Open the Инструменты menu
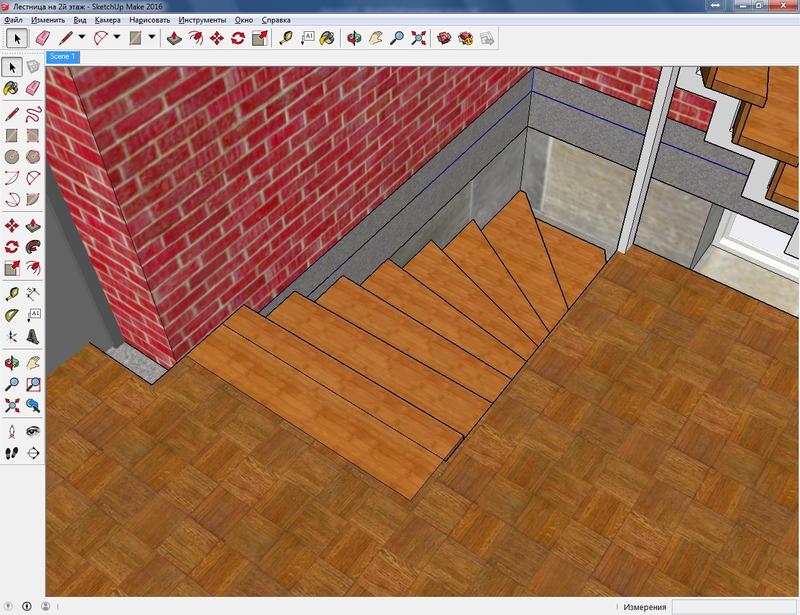This screenshot has height=615, width=800. tap(202, 20)
